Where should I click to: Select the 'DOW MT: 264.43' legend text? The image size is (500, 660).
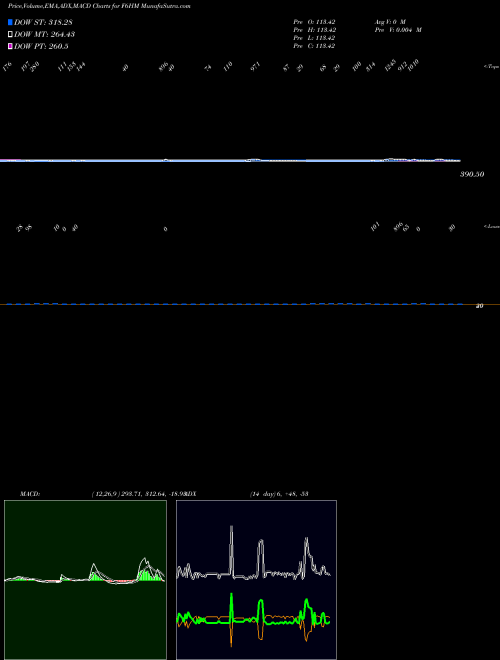tap(45, 35)
